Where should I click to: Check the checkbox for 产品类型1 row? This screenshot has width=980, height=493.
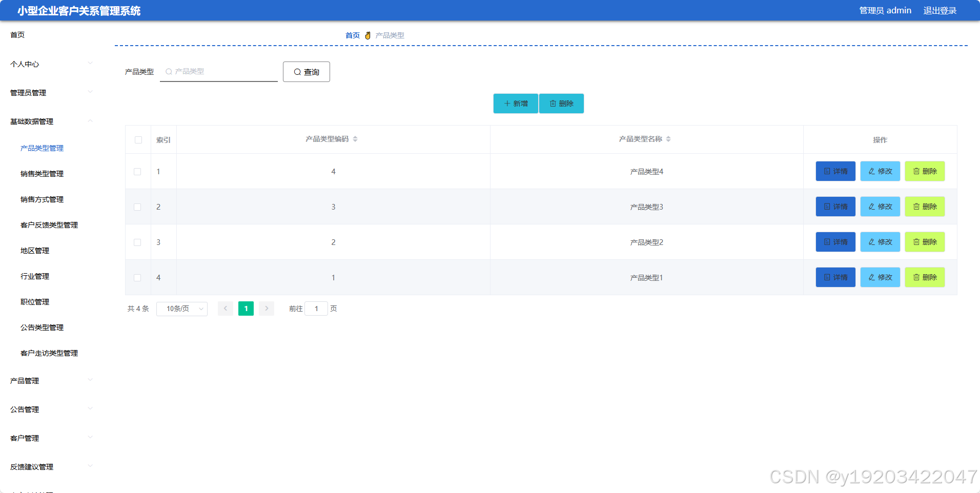[x=138, y=277]
